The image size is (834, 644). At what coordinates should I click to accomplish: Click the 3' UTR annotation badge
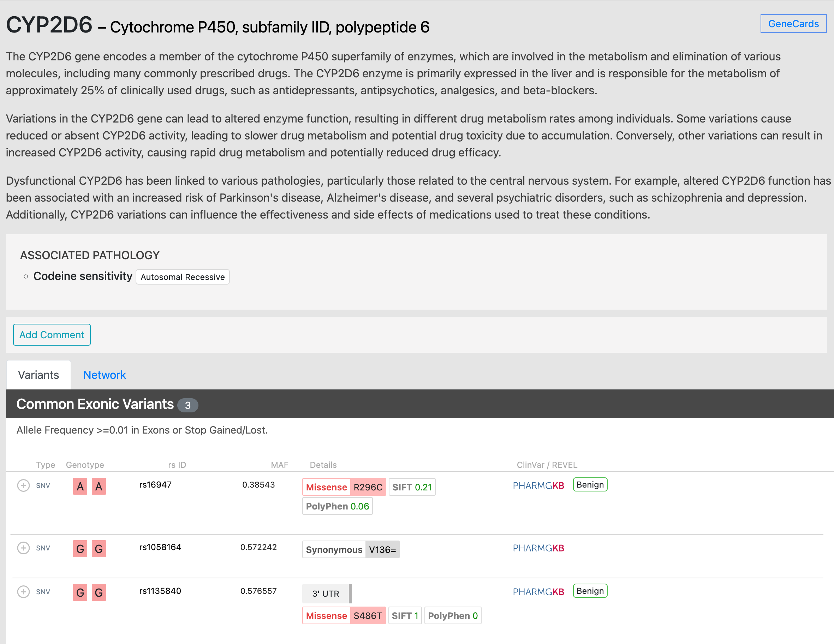(326, 594)
